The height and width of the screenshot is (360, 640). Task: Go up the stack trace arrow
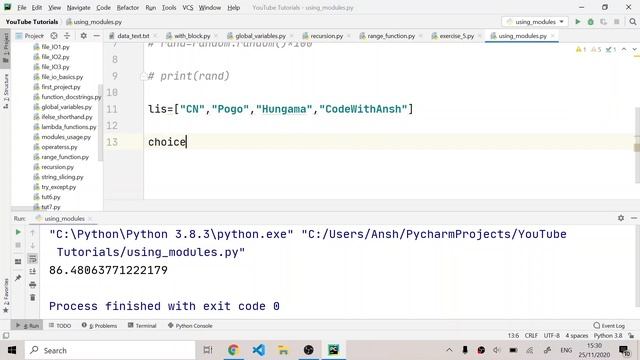[33, 232]
